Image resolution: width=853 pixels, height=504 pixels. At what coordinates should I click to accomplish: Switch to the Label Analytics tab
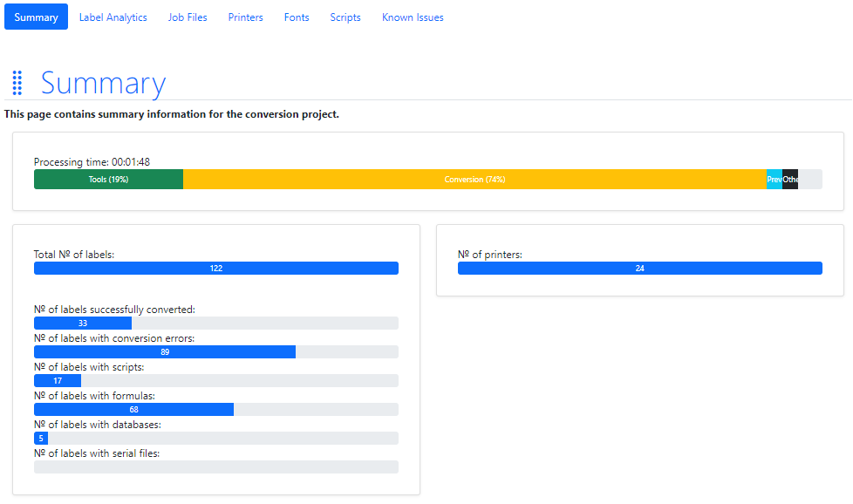pyautogui.click(x=113, y=17)
